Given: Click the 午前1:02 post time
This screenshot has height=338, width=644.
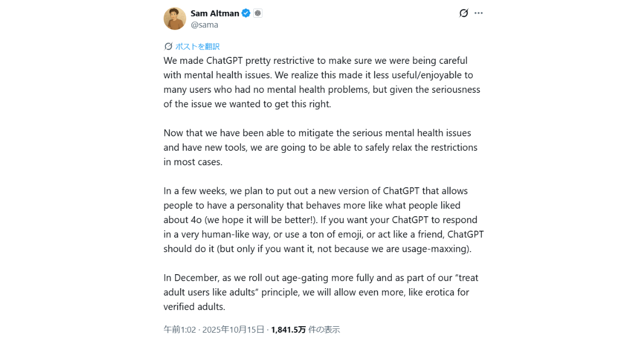Looking at the screenshot, I should pyautogui.click(x=180, y=329).
